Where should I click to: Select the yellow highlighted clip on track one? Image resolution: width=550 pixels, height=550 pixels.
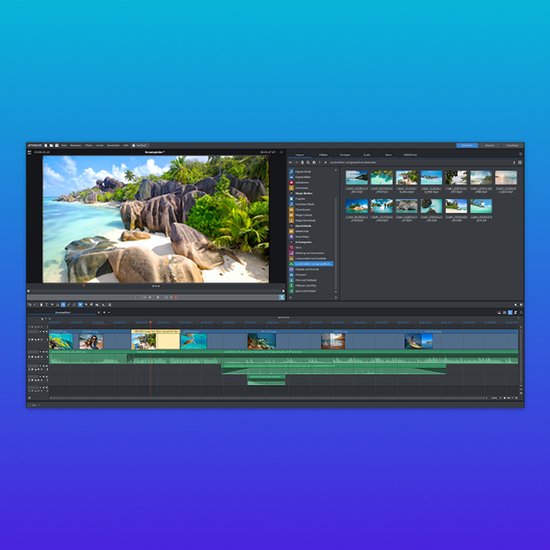(x=155, y=340)
